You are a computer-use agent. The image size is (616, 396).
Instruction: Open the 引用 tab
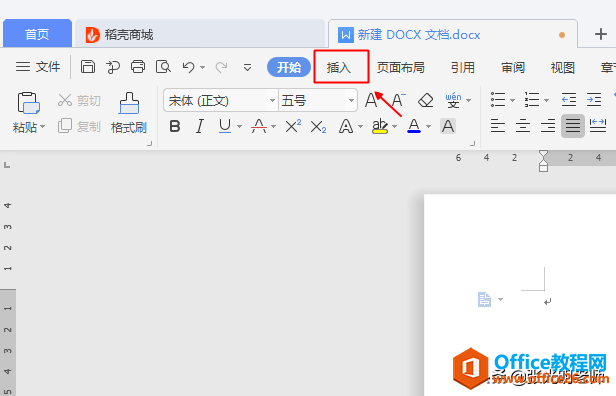tap(463, 68)
